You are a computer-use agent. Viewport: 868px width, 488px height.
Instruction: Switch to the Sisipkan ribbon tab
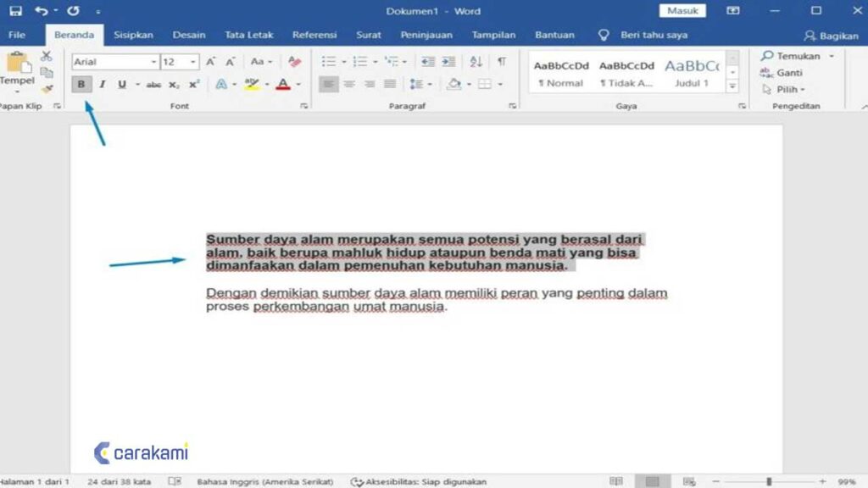[x=134, y=35]
